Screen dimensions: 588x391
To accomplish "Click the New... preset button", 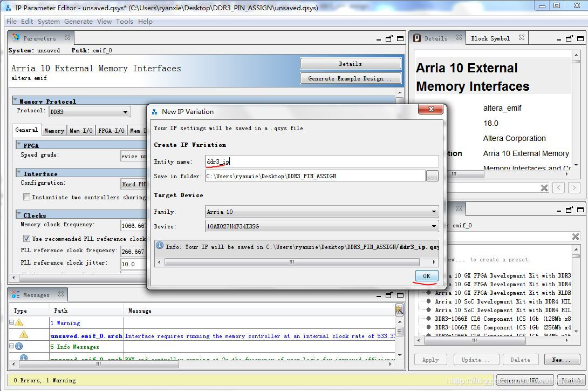I will coord(562,360).
